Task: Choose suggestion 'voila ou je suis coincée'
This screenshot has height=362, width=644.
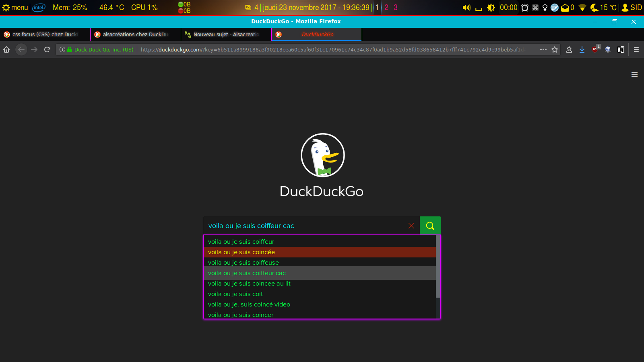Action: (x=320, y=252)
